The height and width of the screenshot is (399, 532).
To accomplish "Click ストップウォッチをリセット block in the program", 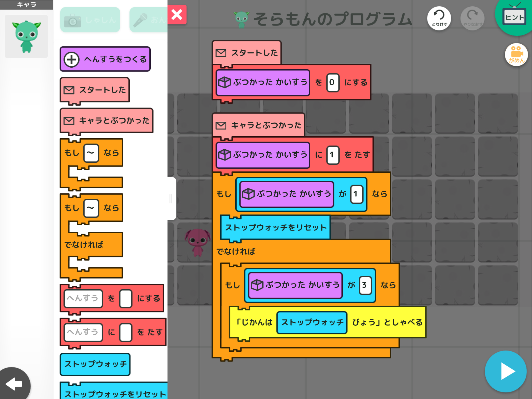I will pyautogui.click(x=275, y=228).
